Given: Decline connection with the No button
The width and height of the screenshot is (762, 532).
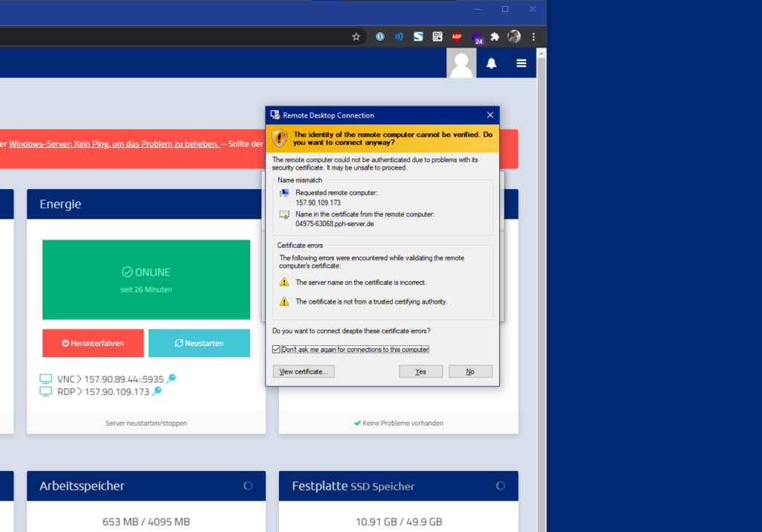Looking at the screenshot, I should (x=470, y=372).
